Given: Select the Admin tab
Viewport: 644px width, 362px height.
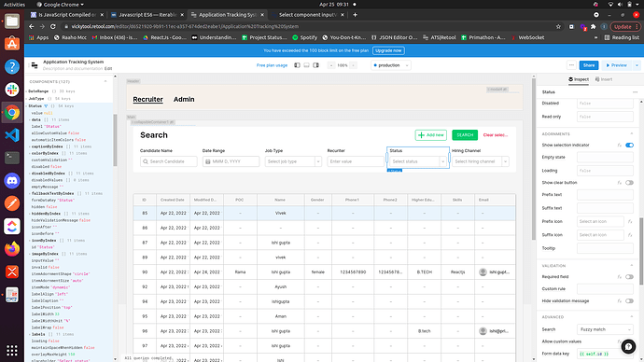Looking at the screenshot, I should [x=184, y=99].
